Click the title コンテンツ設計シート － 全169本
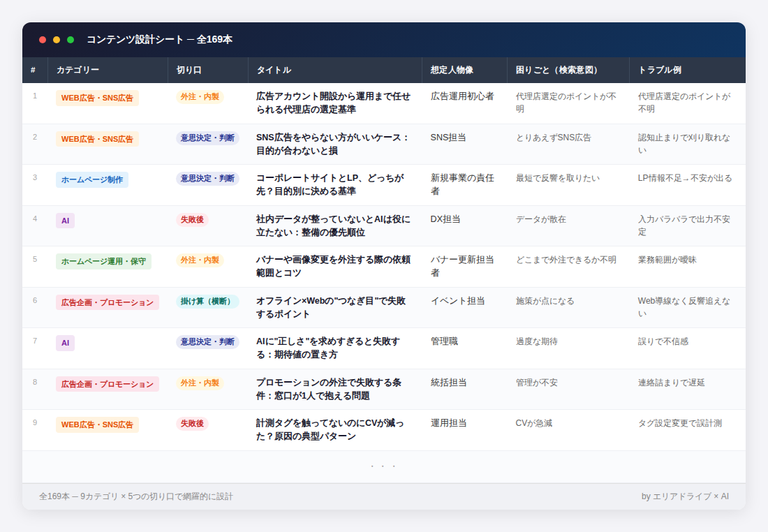 click(x=161, y=40)
